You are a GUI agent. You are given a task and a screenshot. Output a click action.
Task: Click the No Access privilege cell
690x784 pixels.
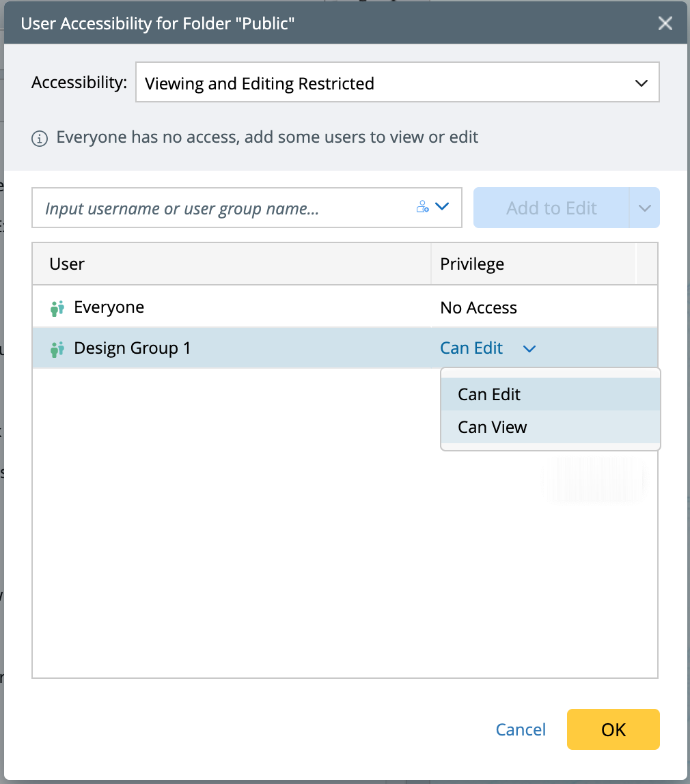(x=478, y=308)
